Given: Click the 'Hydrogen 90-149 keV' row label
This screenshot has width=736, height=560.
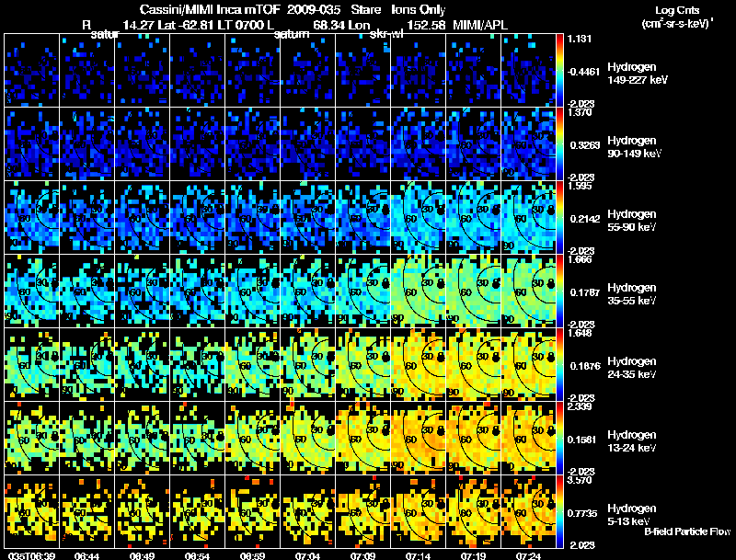Looking at the screenshot, I should click(x=635, y=147).
